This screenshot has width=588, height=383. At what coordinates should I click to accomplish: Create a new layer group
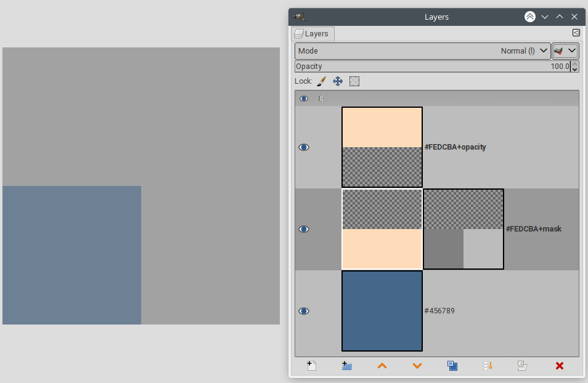[347, 366]
